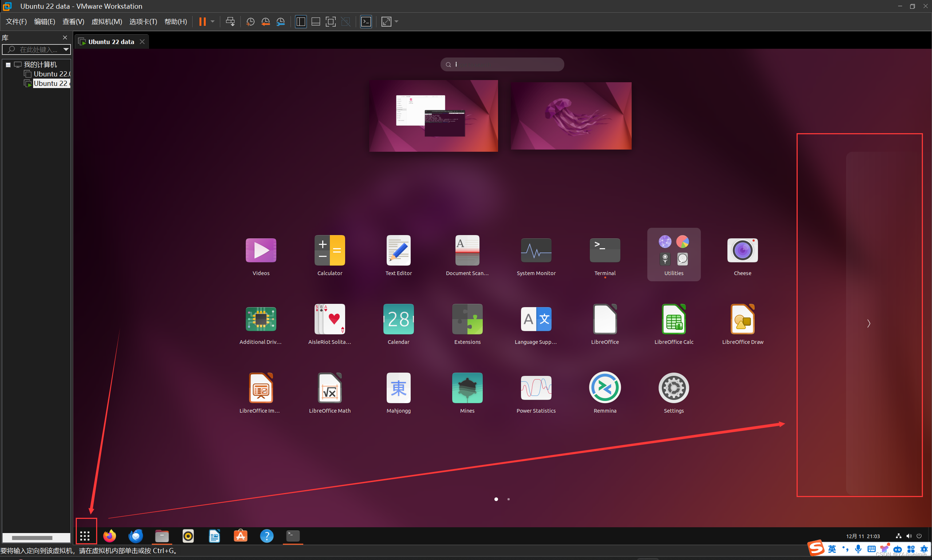Image resolution: width=932 pixels, height=560 pixels.
Task: Launch LibreOffice Calc from the app grid
Action: pos(674,319)
